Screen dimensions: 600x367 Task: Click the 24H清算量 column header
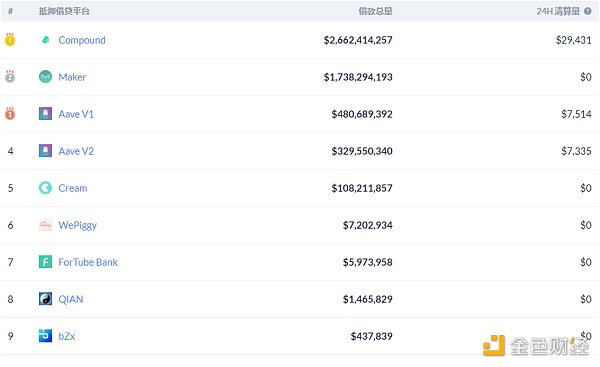click(x=558, y=11)
